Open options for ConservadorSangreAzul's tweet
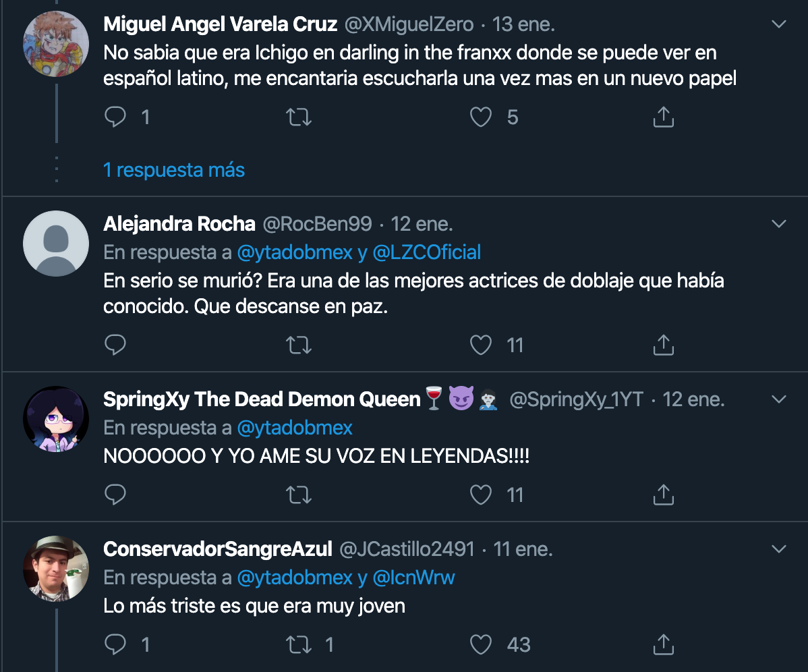This screenshot has height=672, width=808. coord(778,549)
